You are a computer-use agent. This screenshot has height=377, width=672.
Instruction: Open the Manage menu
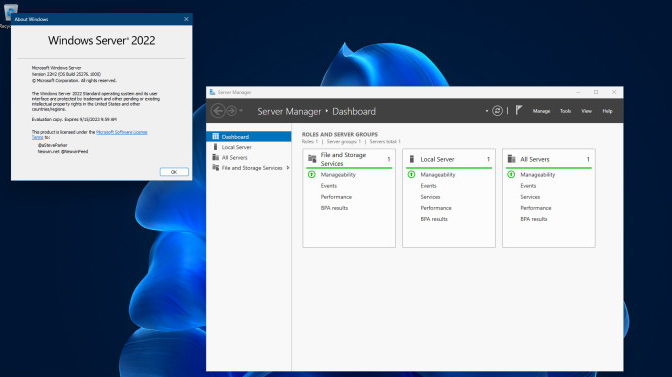click(541, 111)
